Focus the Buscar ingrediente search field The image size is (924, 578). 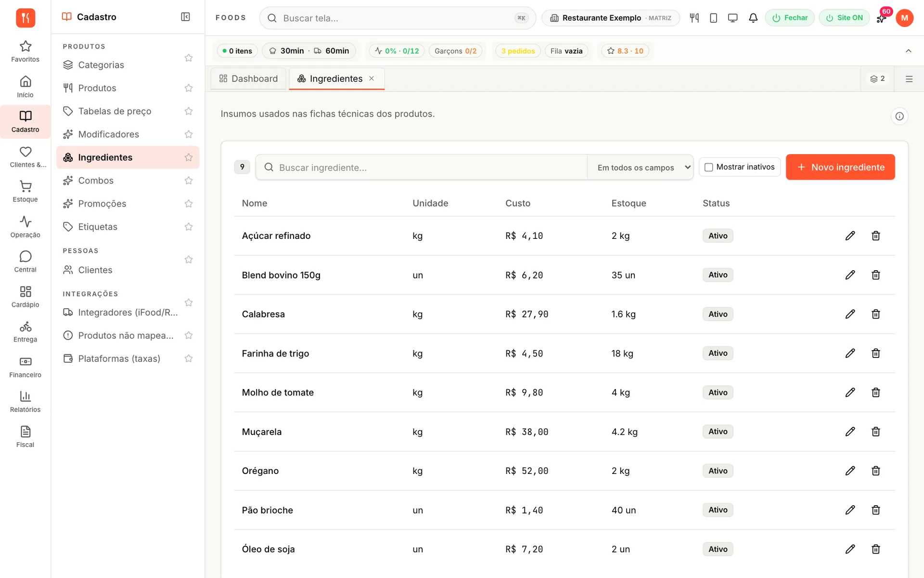pos(421,167)
